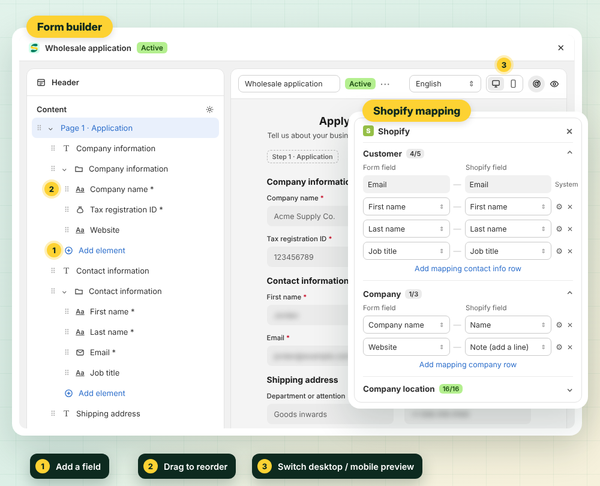The height and width of the screenshot is (486, 600).
Task: Click the green Active status badge in toolbar
Action: point(360,84)
